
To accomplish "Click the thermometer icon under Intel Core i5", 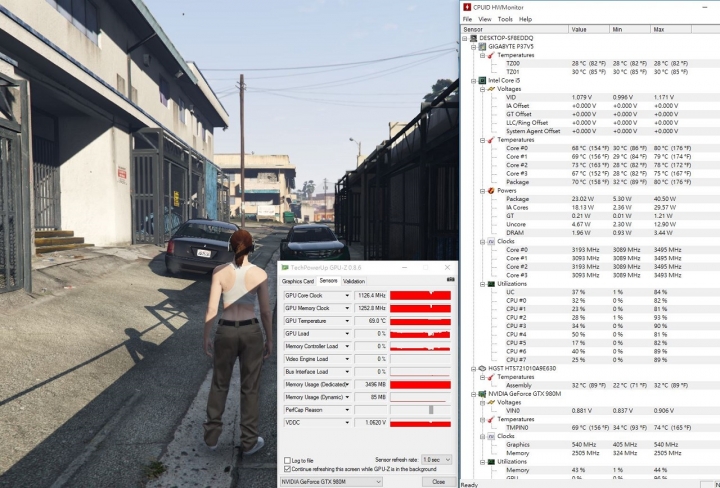I will point(491,140).
